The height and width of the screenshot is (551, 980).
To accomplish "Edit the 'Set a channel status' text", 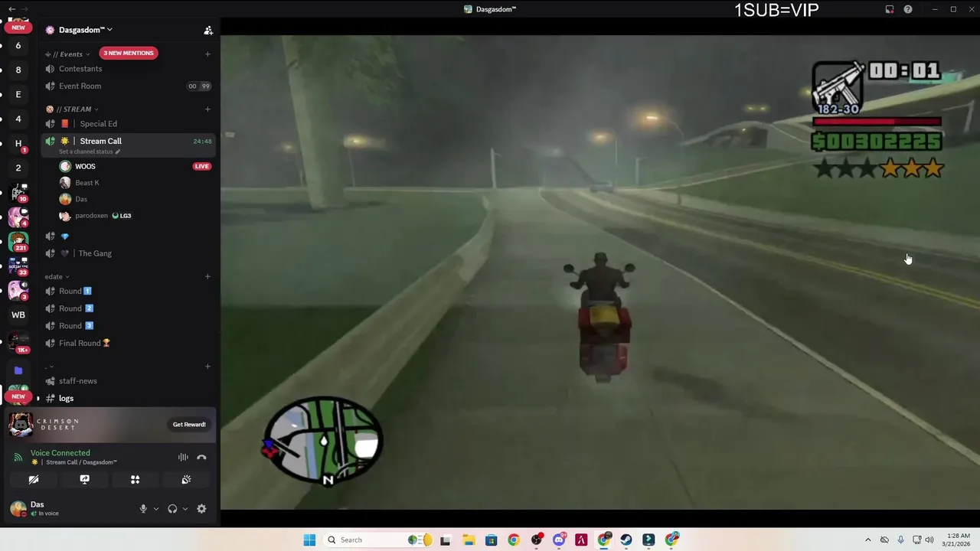I will tap(90, 152).
